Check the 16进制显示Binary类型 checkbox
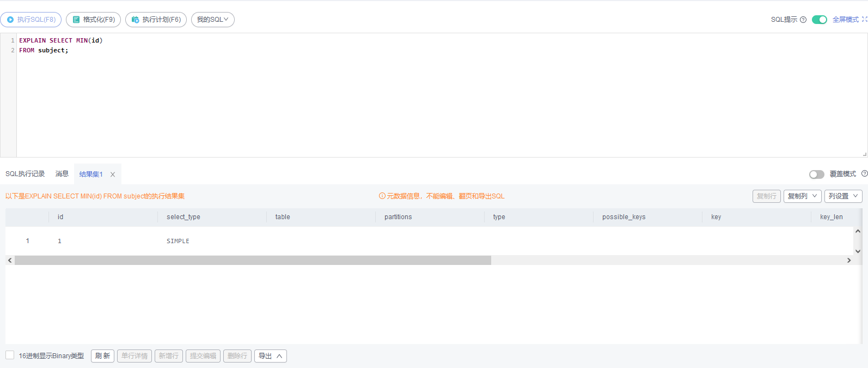868x368 pixels. [10, 355]
